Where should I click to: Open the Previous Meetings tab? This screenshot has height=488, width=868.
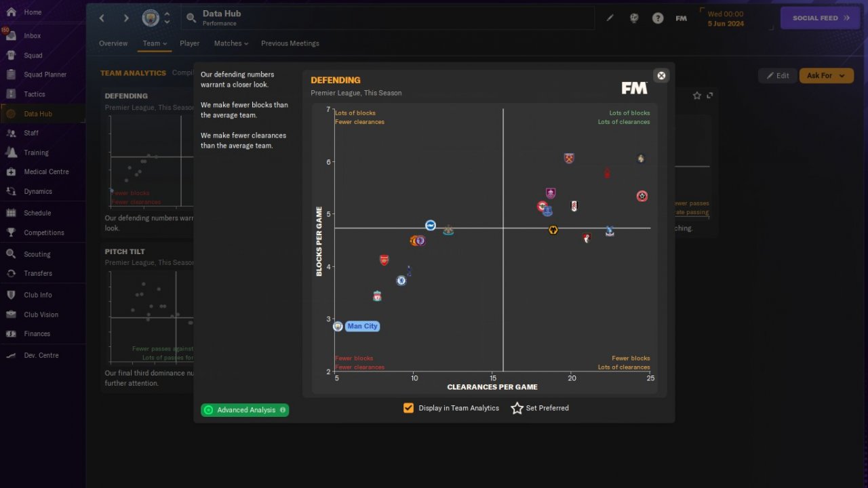coord(290,43)
